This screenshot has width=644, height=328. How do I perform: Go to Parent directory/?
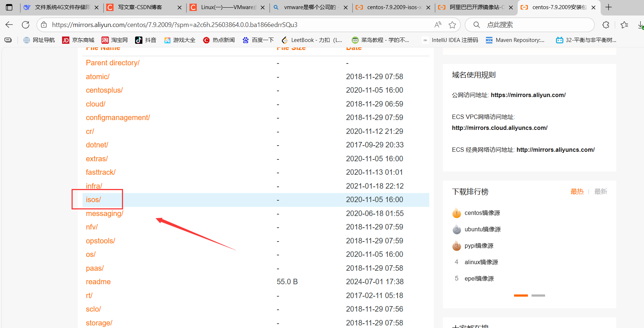[x=113, y=63]
